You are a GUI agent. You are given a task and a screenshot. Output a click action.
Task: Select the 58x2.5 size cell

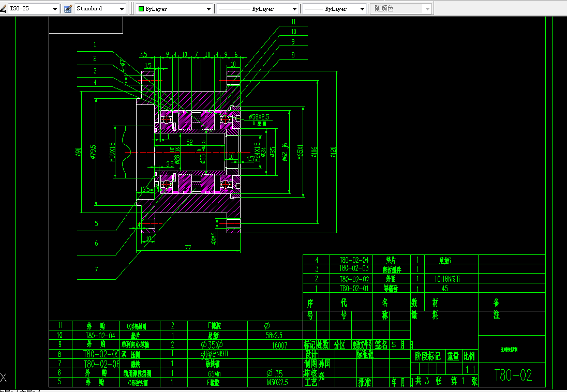pos(274,336)
